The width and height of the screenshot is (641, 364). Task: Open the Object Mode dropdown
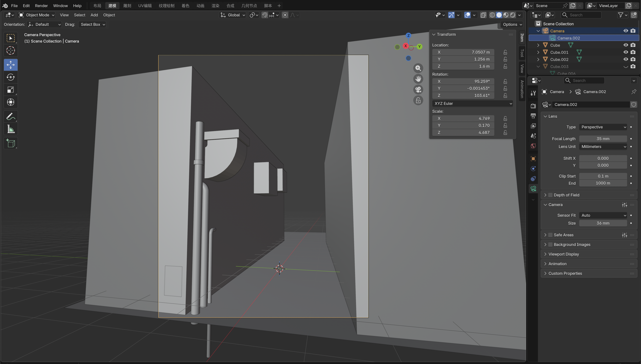(x=37, y=15)
